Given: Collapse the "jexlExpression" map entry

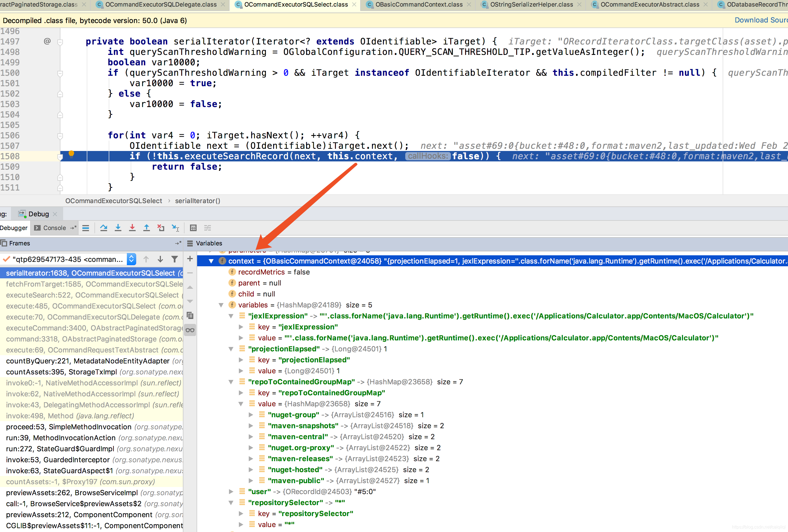Looking at the screenshot, I should point(231,316).
